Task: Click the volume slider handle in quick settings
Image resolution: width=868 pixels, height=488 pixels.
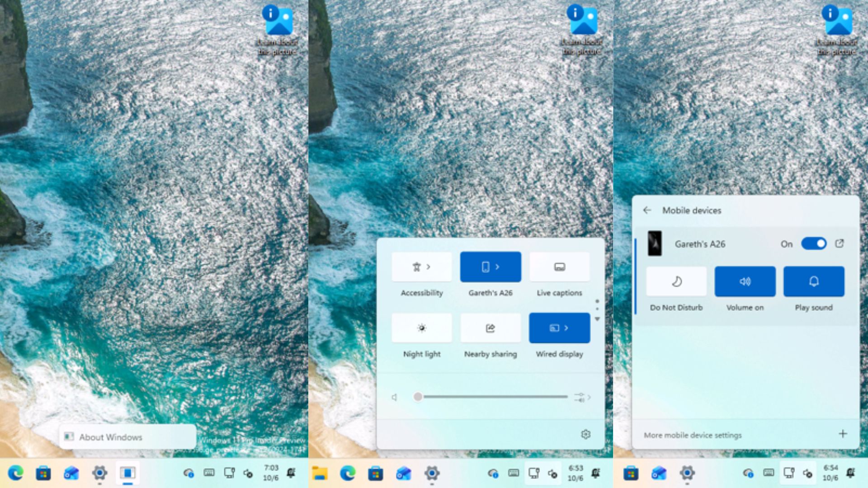Action: coord(418,397)
